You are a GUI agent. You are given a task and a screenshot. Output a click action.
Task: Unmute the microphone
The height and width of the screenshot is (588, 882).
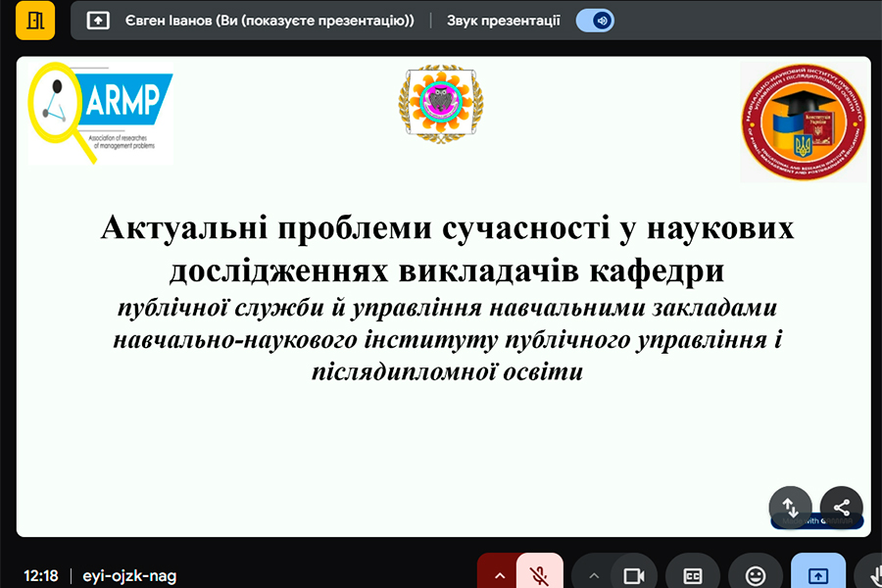pos(539,574)
